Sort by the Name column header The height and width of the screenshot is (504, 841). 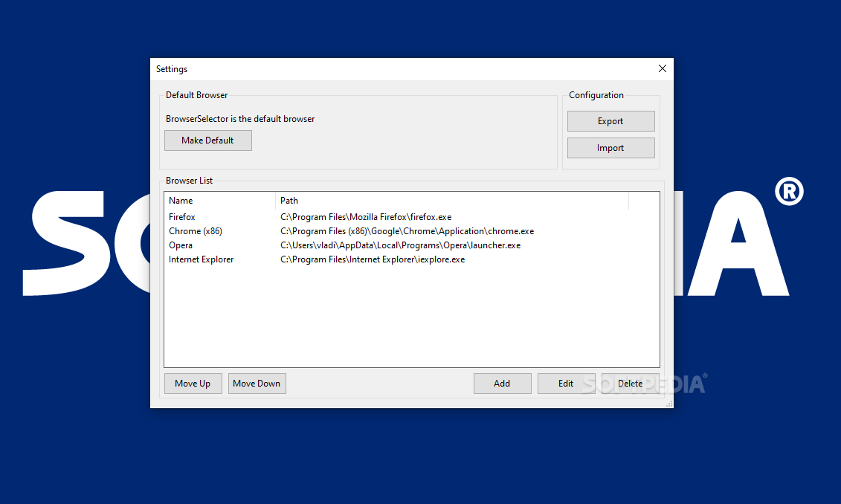[x=220, y=201]
